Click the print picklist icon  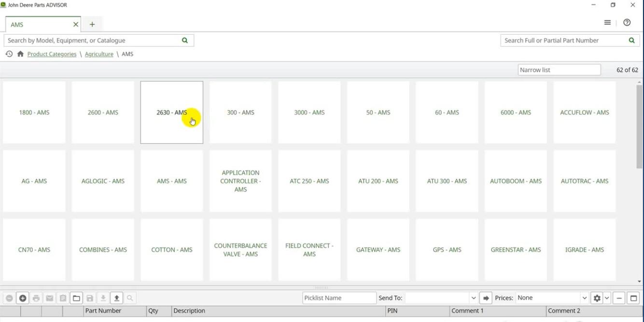point(36,298)
